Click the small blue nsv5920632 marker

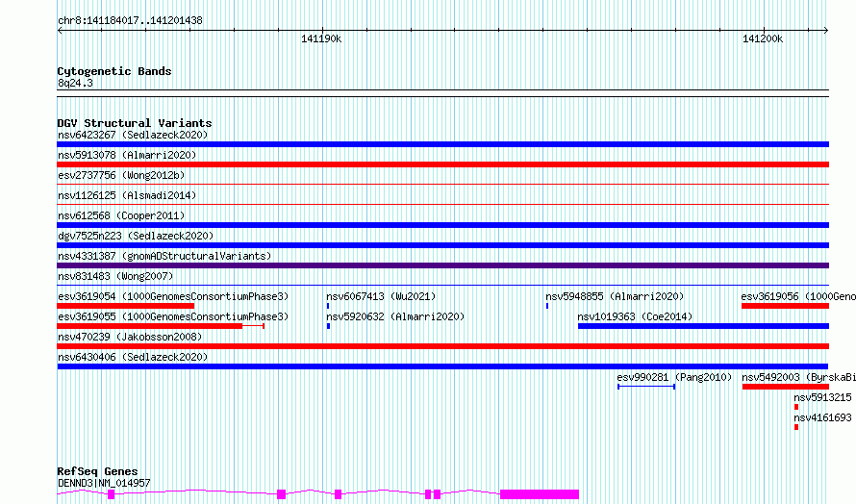tap(328, 326)
